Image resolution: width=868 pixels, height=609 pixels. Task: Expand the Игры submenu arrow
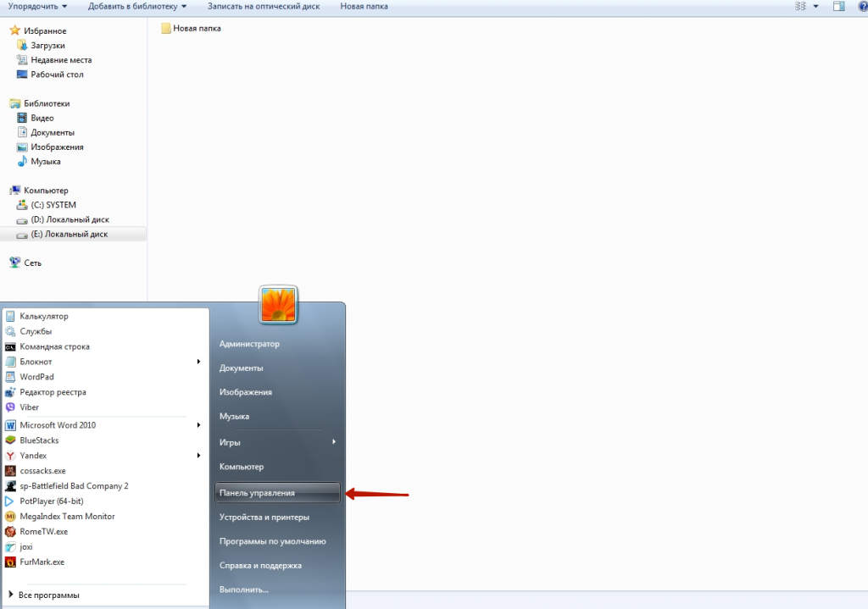334,442
